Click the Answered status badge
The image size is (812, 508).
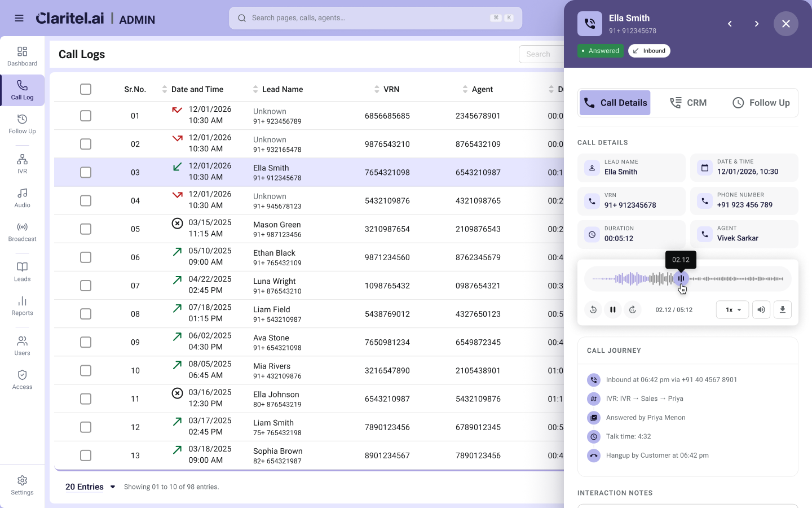601,51
